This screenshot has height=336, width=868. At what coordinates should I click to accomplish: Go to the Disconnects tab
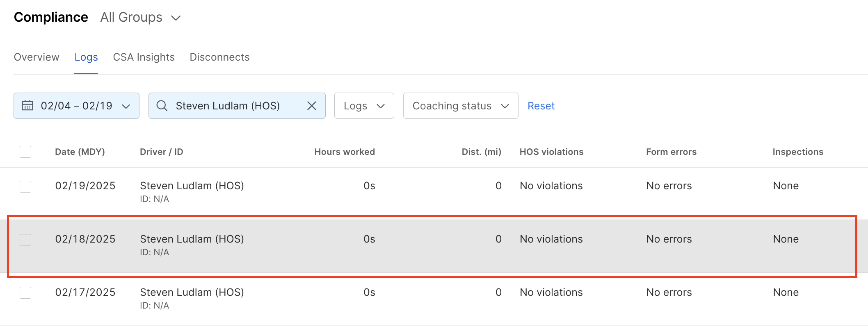[219, 57]
